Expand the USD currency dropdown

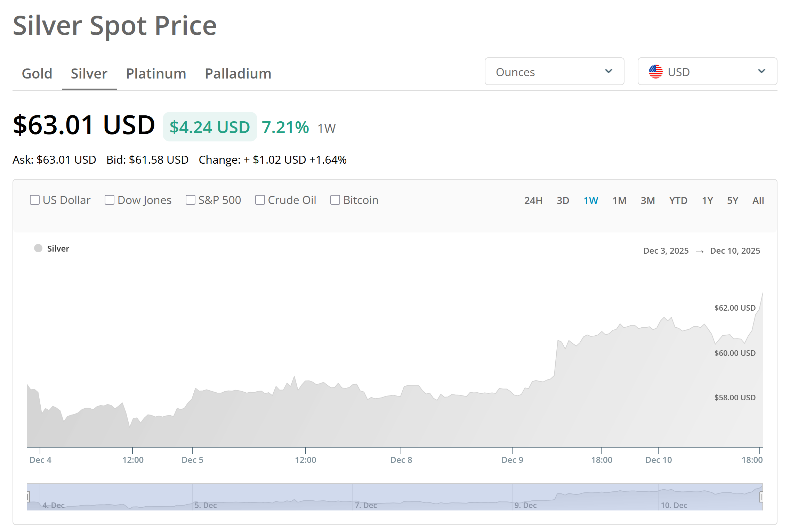707,72
